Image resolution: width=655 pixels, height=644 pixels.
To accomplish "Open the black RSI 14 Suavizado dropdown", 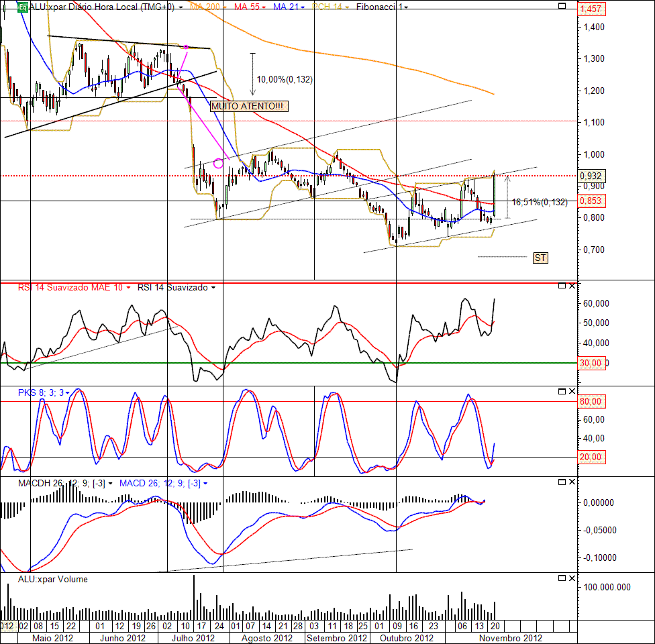I will [213, 288].
